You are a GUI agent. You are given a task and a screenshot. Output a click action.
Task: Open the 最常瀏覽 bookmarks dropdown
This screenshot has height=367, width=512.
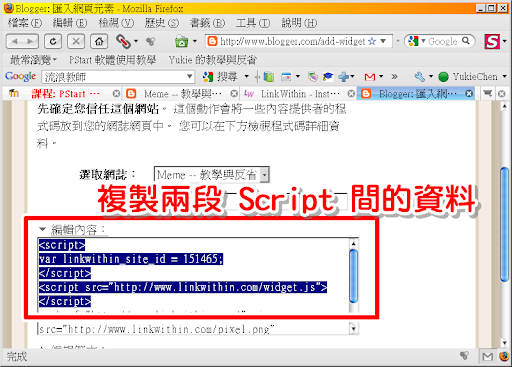coord(33,60)
